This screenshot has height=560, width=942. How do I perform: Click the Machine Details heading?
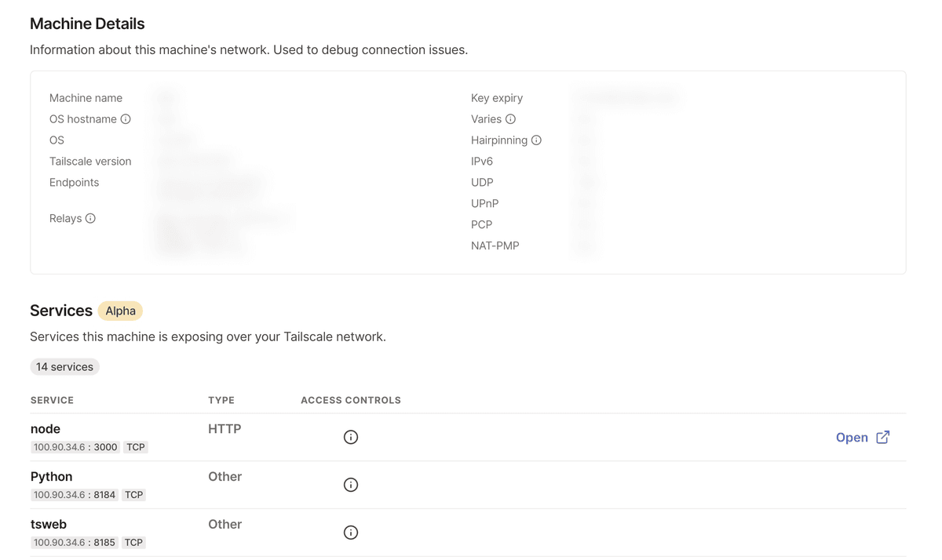pyautogui.click(x=87, y=24)
